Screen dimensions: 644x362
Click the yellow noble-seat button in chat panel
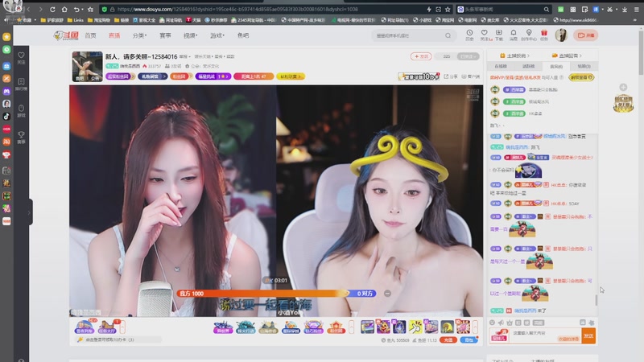tap(581, 77)
